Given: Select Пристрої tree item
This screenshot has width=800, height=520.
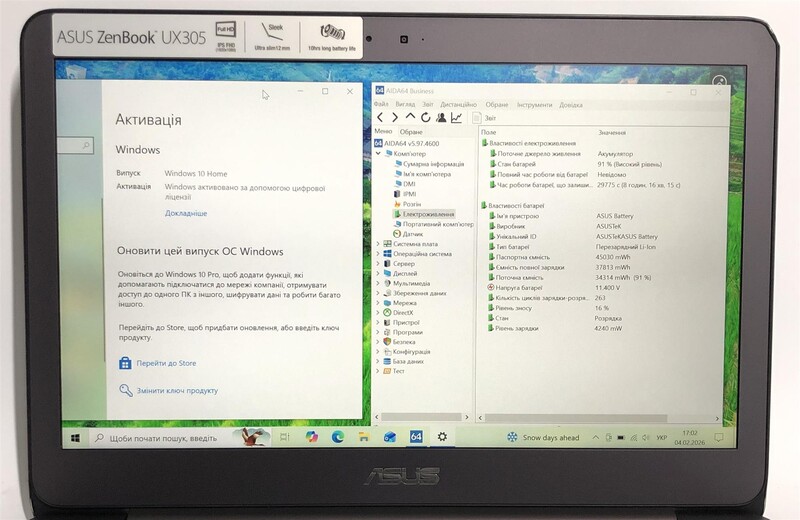Looking at the screenshot, I should (x=401, y=323).
